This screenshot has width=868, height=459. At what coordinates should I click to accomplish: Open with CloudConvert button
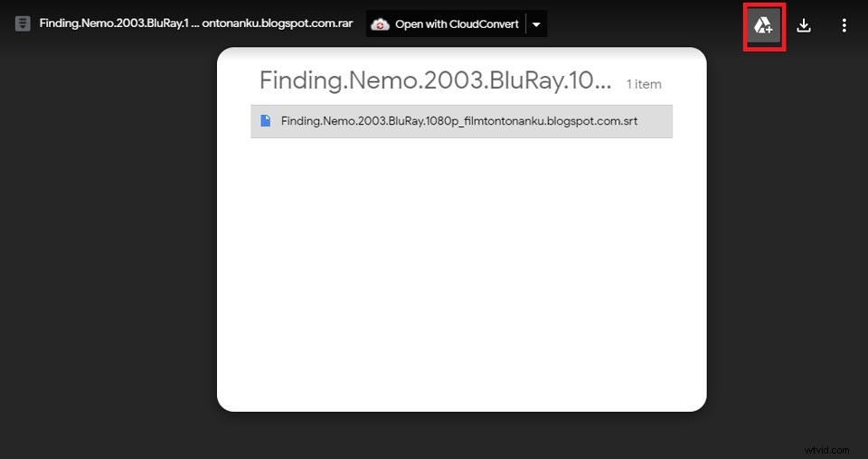coord(446,24)
